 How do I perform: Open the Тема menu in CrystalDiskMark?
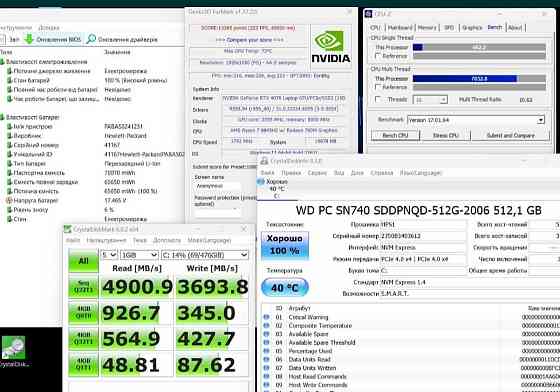140,240
